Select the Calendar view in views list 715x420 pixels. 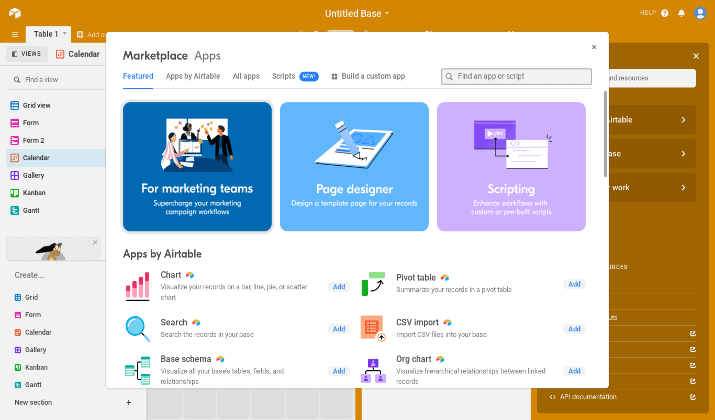[56, 158]
